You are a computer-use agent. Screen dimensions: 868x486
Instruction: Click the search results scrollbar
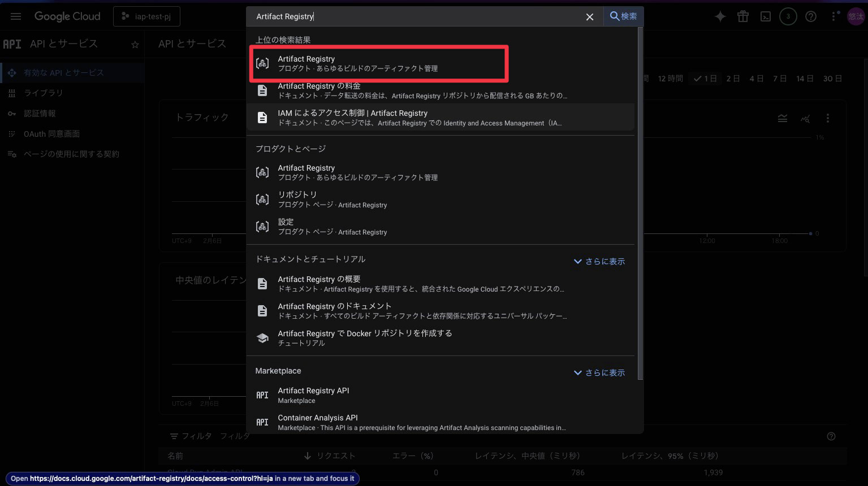640,203
